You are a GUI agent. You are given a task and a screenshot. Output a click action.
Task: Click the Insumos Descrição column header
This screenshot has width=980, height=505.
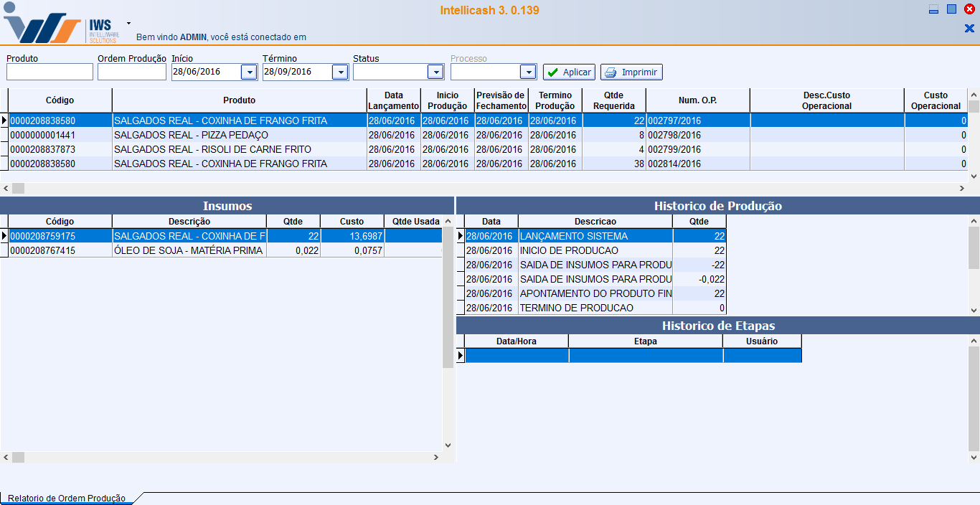point(189,222)
